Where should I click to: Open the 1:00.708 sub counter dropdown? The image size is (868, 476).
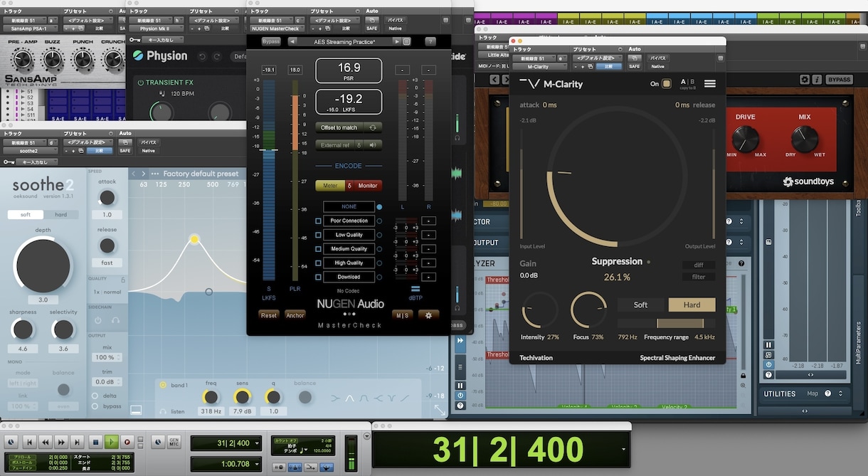(x=258, y=463)
